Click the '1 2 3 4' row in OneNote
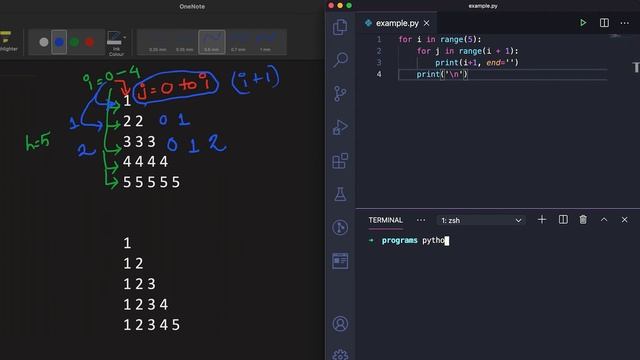 click(x=145, y=304)
